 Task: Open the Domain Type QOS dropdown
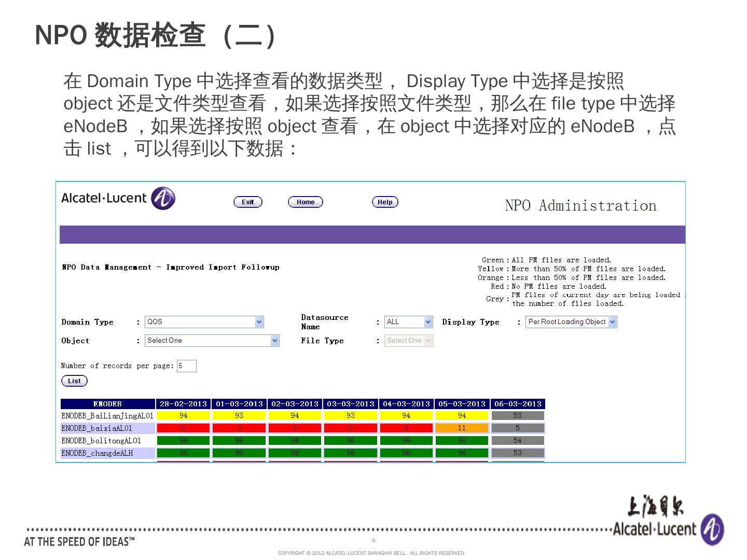click(x=204, y=322)
